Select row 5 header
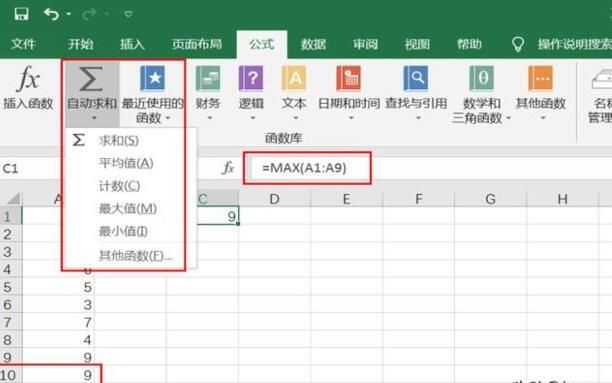612x383 pixels. point(11,287)
